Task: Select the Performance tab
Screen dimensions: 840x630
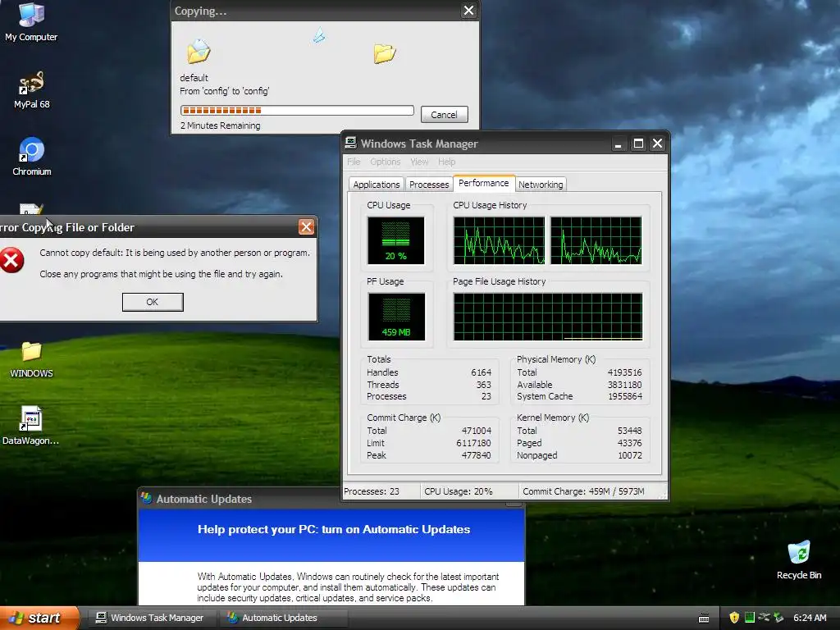Action: click(x=484, y=183)
